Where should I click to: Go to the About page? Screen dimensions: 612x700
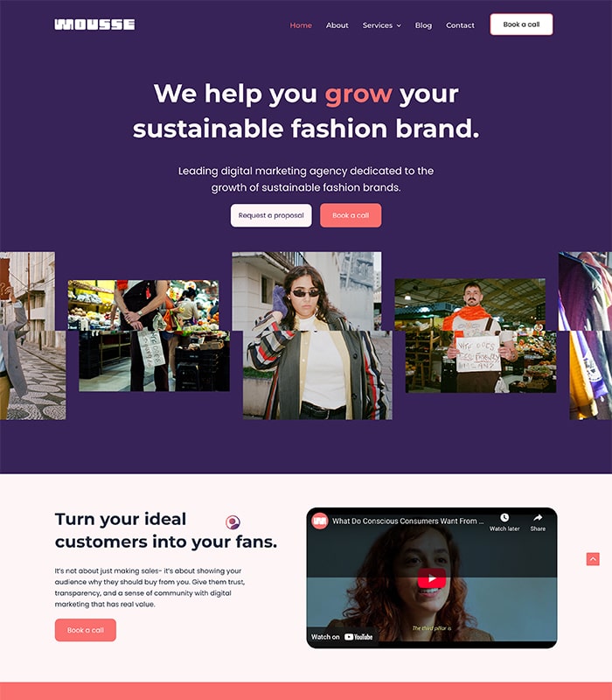coord(337,25)
